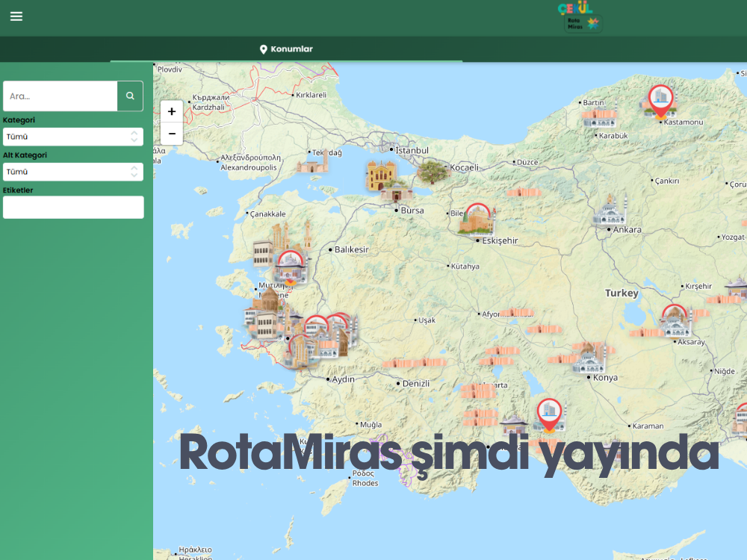
Task: Select the red pin marker near Karaman
Action: coord(549,414)
